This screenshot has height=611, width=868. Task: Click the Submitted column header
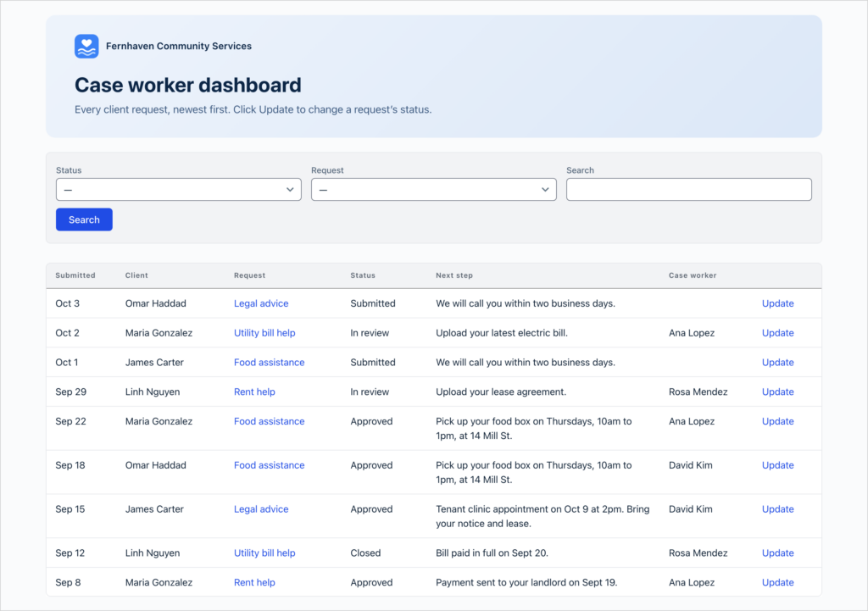(75, 275)
